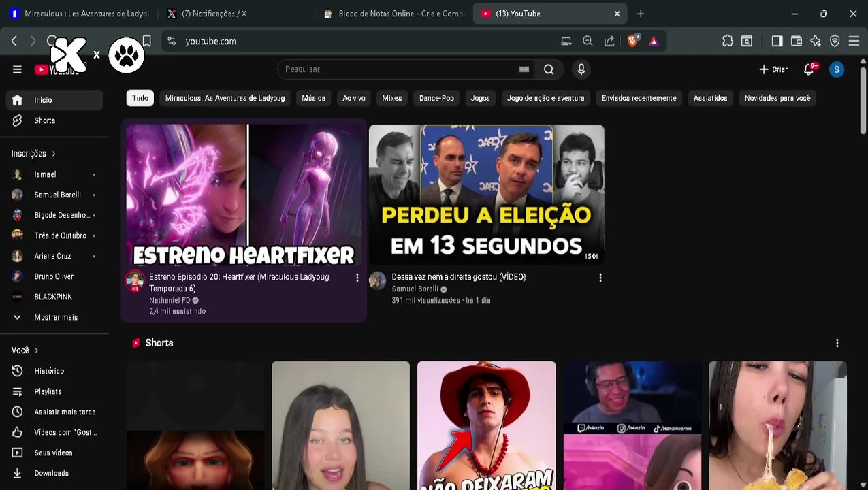Switch to the X Notificações tab
Image resolution: width=868 pixels, height=490 pixels.
(x=236, y=14)
